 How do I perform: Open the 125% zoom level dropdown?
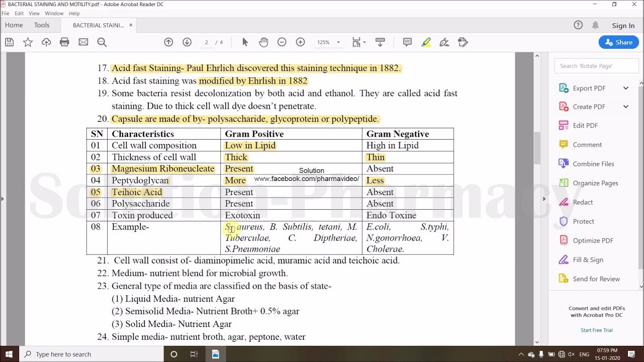click(329, 42)
